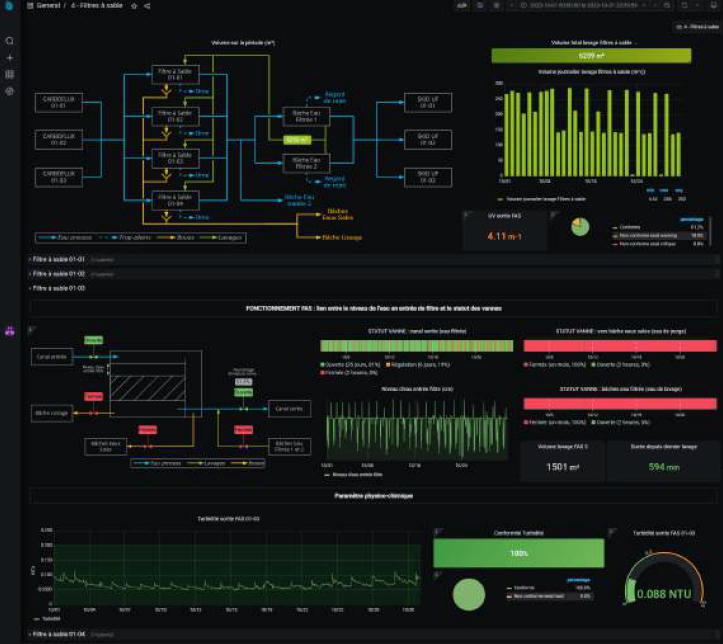Open the Dashboards grid icon in sidebar
The width and height of the screenshot is (723, 644).
[x=10, y=74]
